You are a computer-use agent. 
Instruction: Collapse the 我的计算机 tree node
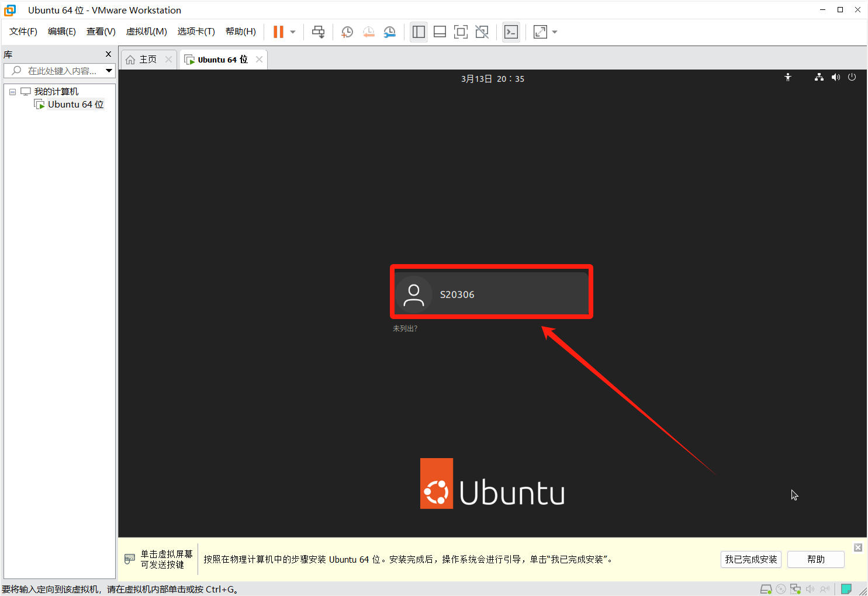(x=12, y=92)
